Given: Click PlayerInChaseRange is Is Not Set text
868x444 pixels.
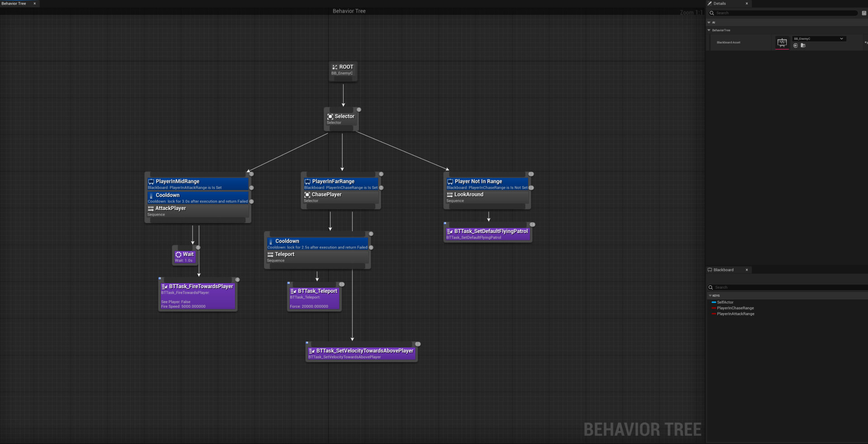Looking at the screenshot, I should [x=487, y=188].
